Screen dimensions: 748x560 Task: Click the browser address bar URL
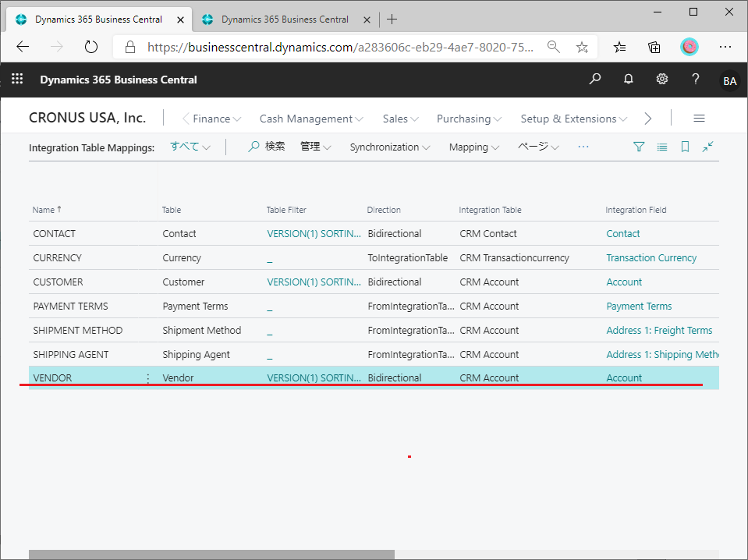click(x=339, y=48)
